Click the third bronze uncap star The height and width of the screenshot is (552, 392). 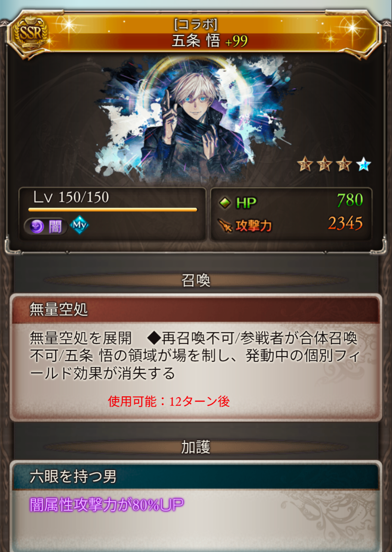[x=344, y=164]
